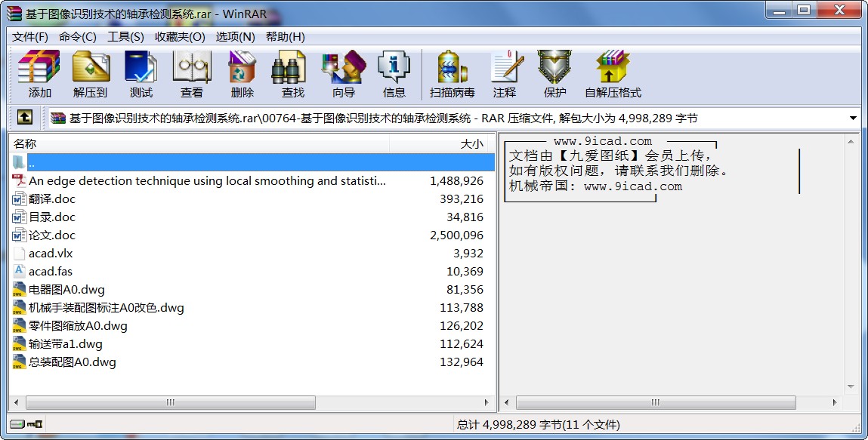Viewport: 868px width, 440px height.
Task: Go up one folder level button
Action: pos(25,117)
